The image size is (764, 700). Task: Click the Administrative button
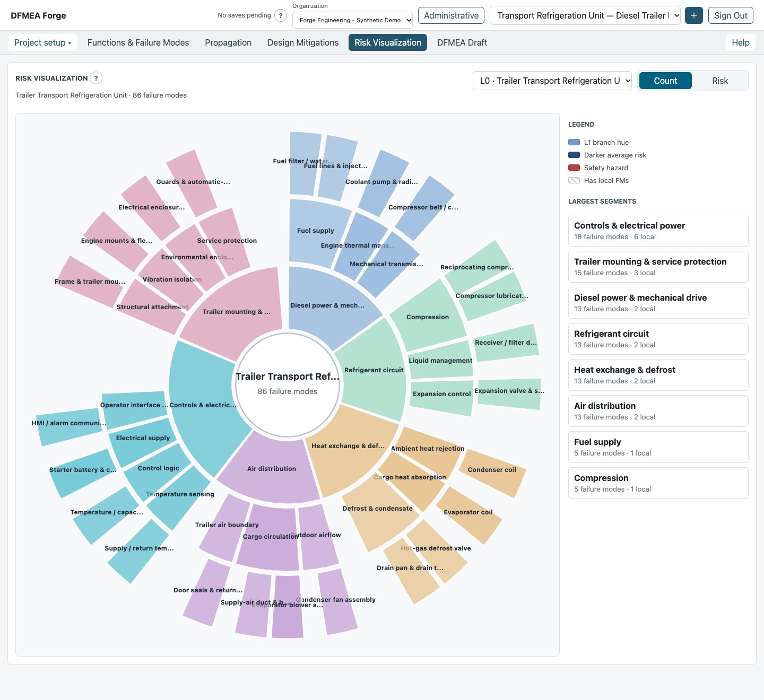click(451, 15)
